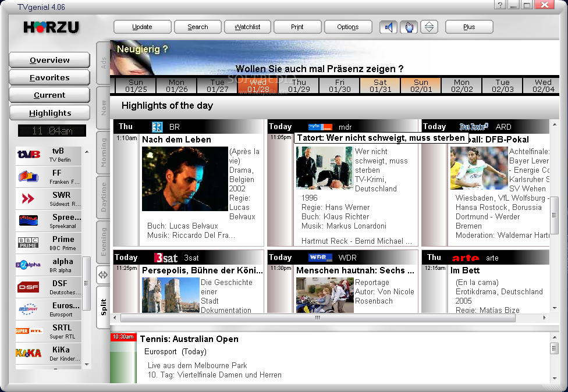Select the DSF channel logo

coord(29,287)
